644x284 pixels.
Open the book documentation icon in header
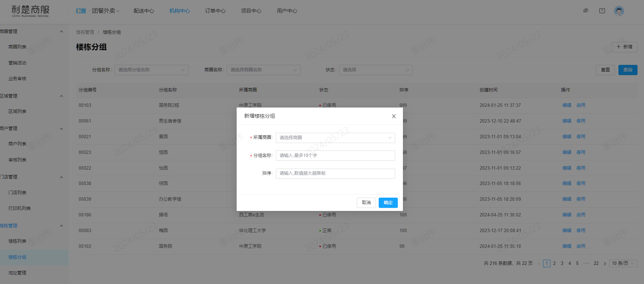(602, 11)
